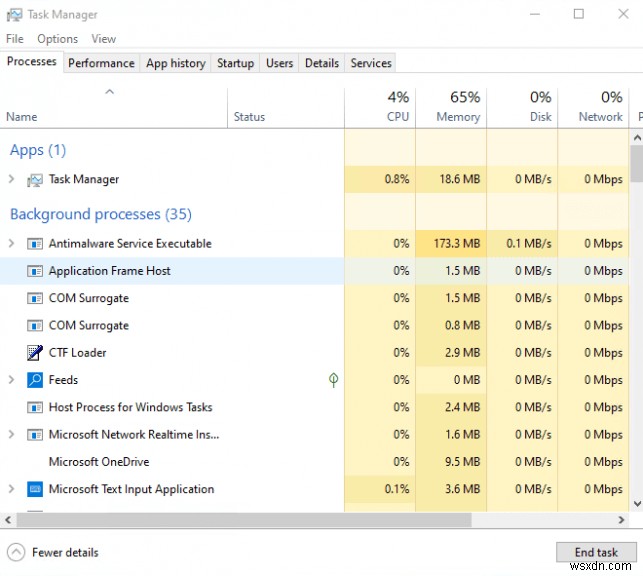Expand the Feeds process entry
The image size is (643, 576).
[11, 380]
